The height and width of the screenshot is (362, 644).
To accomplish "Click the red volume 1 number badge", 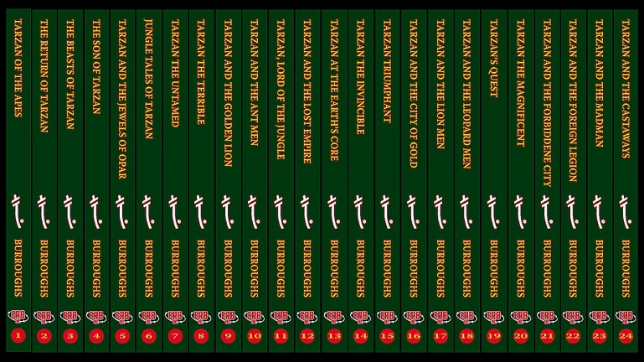I will click(x=18, y=336).
